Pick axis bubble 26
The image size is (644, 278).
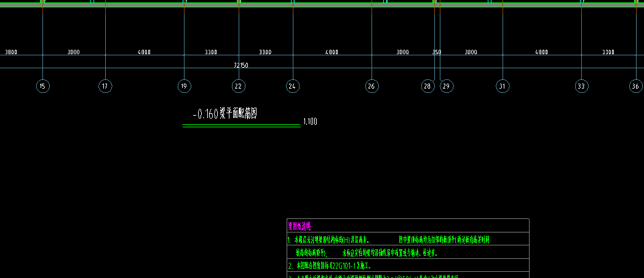[x=372, y=86]
